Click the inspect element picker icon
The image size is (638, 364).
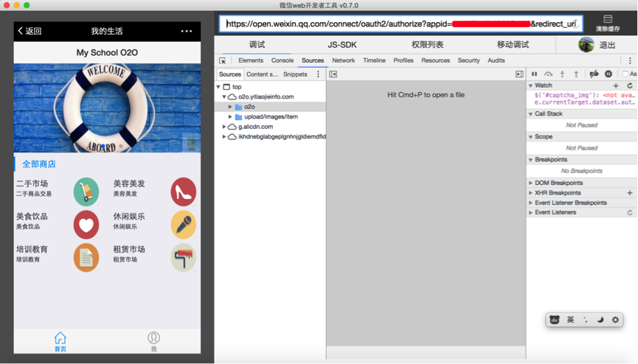coord(222,60)
